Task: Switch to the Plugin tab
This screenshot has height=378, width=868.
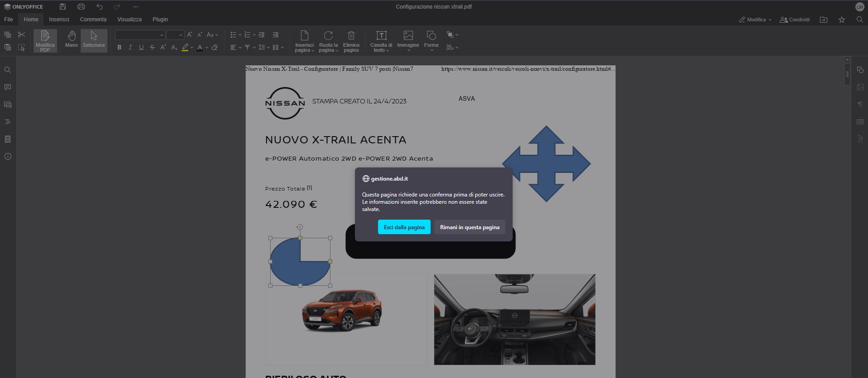Action: pos(160,20)
